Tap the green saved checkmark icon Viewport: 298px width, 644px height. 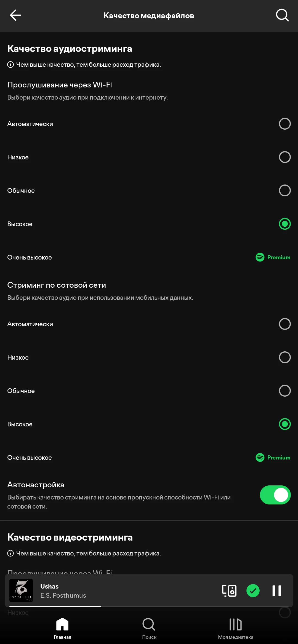(x=253, y=591)
